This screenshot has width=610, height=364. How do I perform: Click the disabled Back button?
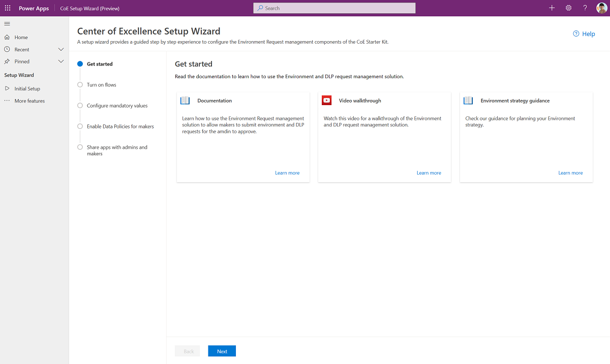tap(189, 351)
